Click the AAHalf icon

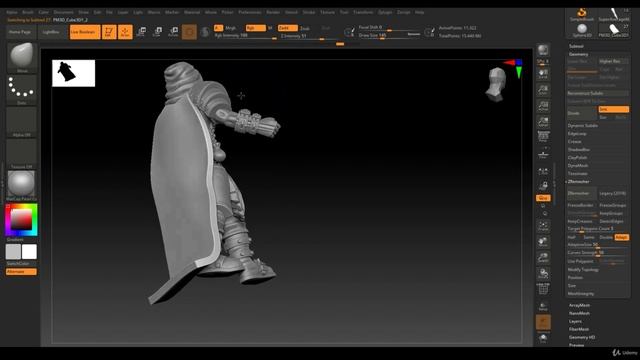point(543,122)
